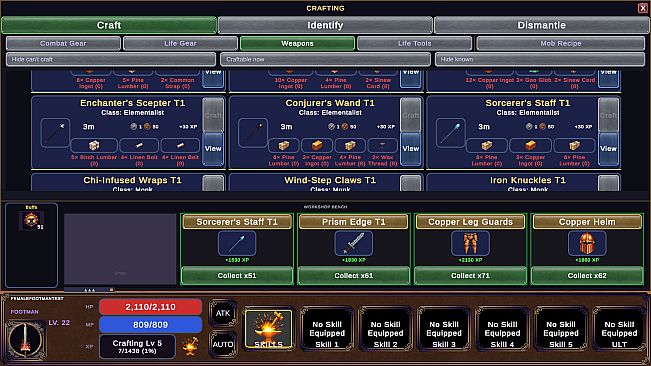Open the Dismantle tab
This screenshot has width=651, height=366.
point(541,25)
